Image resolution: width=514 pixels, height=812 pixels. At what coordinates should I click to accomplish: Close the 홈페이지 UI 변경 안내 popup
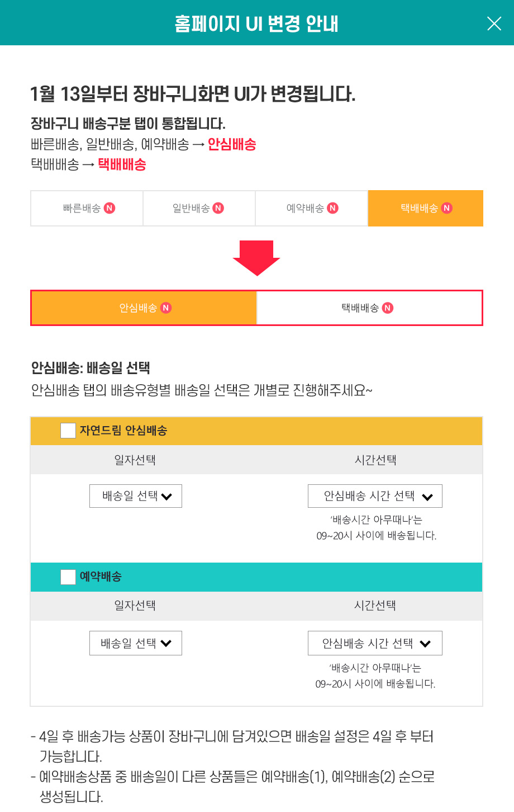coord(494,23)
